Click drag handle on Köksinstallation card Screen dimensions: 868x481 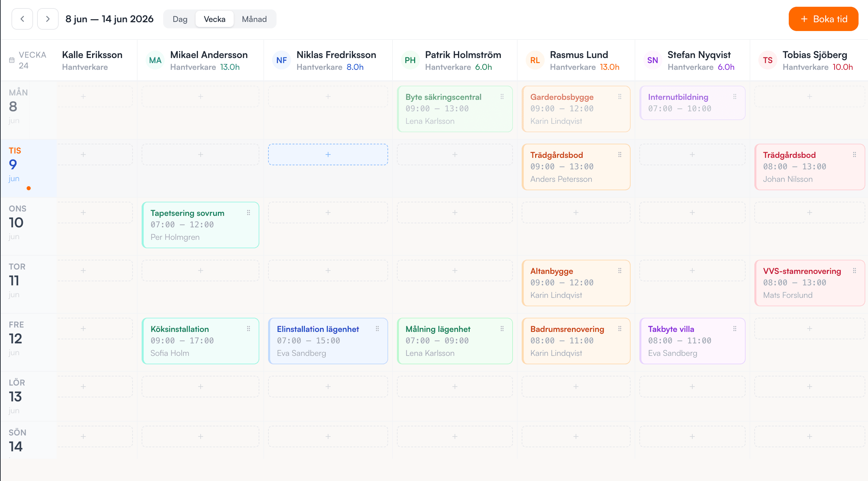click(x=249, y=329)
